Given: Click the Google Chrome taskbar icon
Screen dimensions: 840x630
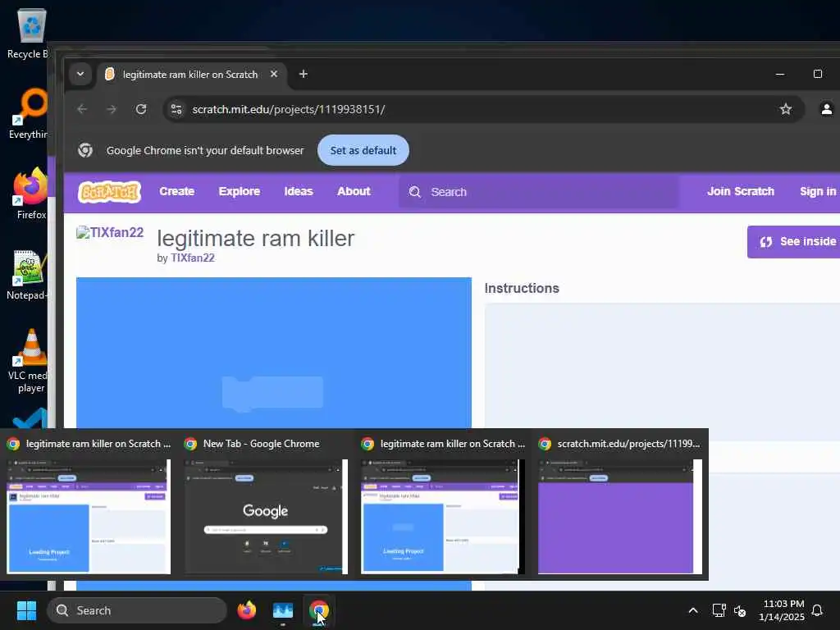Looking at the screenshot, I should 319,610.
